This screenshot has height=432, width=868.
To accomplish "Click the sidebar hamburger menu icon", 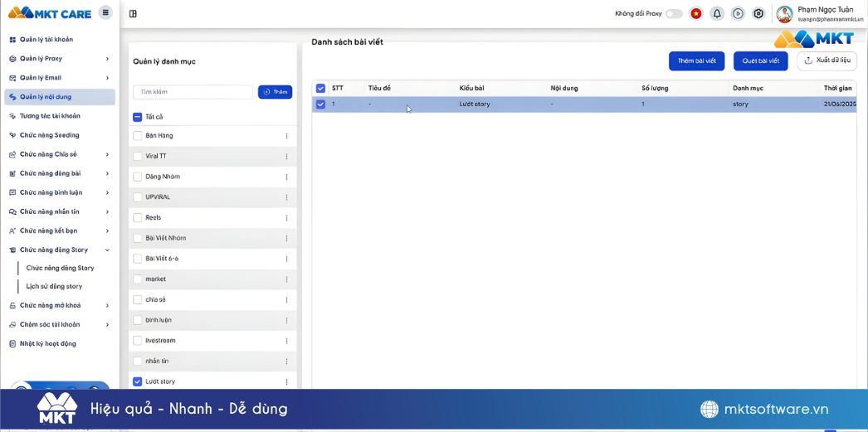I will point(105,12).
